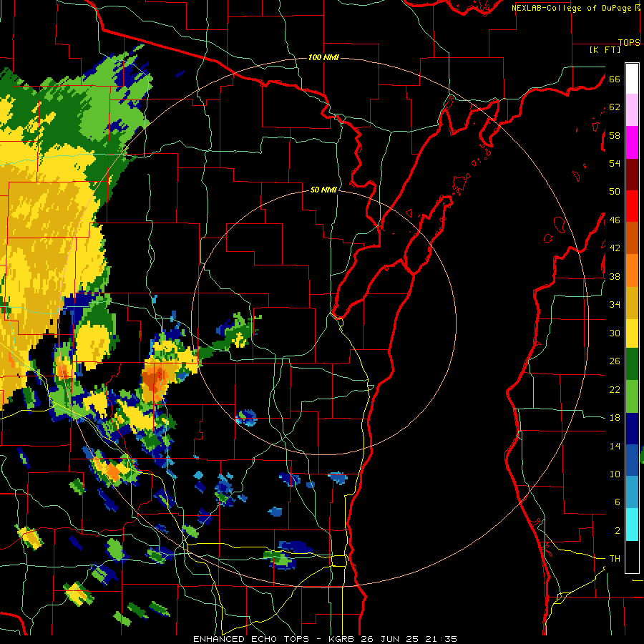
Task: Click the legend value '38'
Action: click(x=615, y=276)
